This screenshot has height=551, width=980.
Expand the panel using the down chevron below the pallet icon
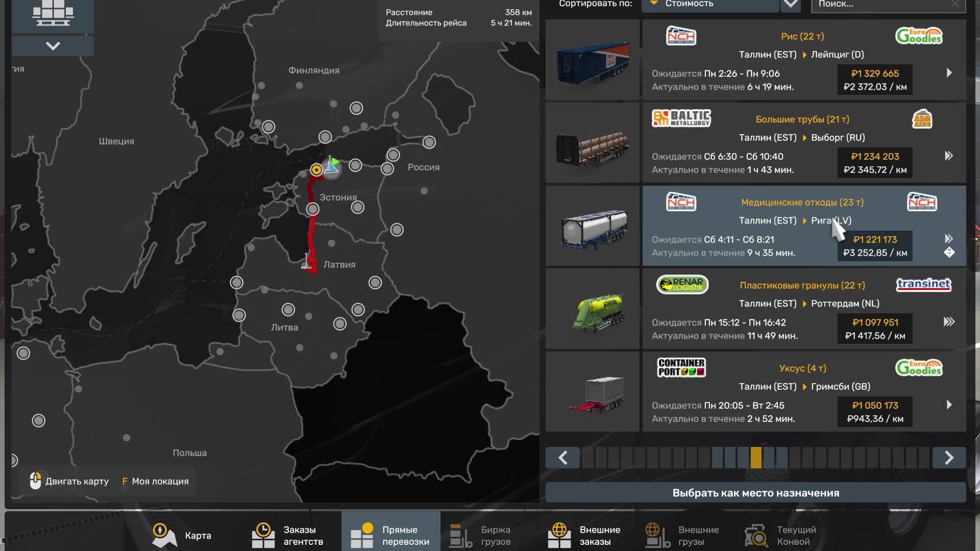53,46
